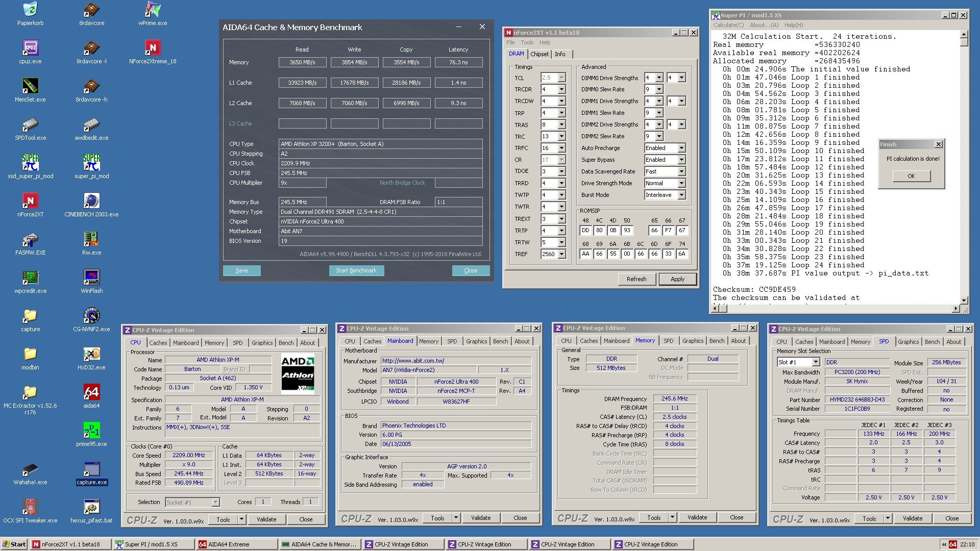Open the Burst Mode dropdown
980x551 pixels.
pyautogui.click(x=681, y=195)
